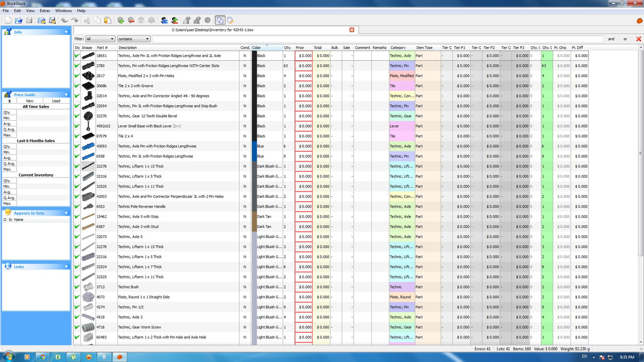The width and height of the screenshot is (644, 362).
Task: Click the blue color swatch for part 6558
Action: click(254, 156)
